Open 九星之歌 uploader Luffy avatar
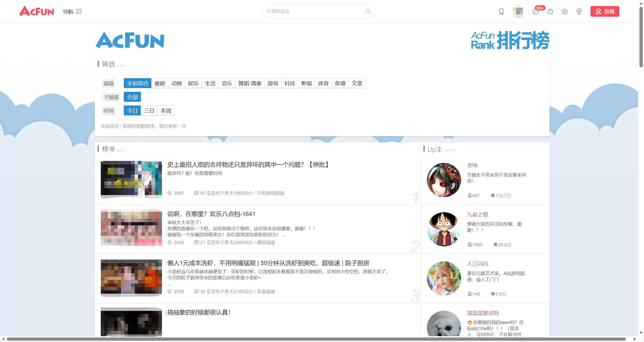 (x=444, y=229)
